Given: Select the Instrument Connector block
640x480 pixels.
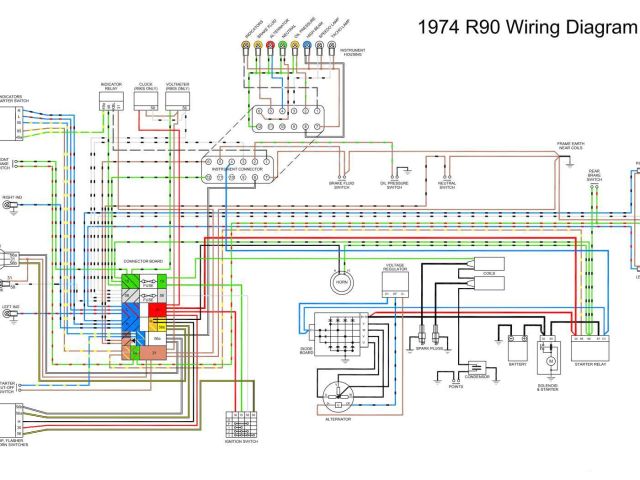Looking at the screenshot, I should [236, 164].
